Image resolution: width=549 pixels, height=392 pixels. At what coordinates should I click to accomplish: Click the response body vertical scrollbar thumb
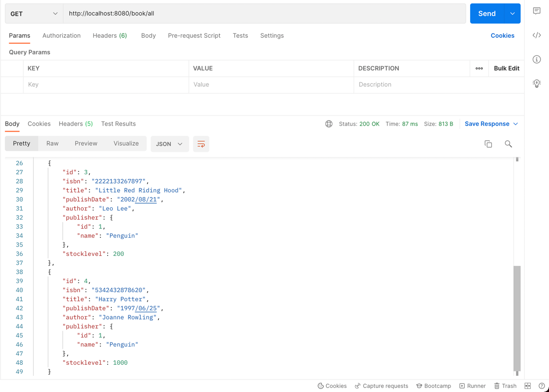click(517, 318)
